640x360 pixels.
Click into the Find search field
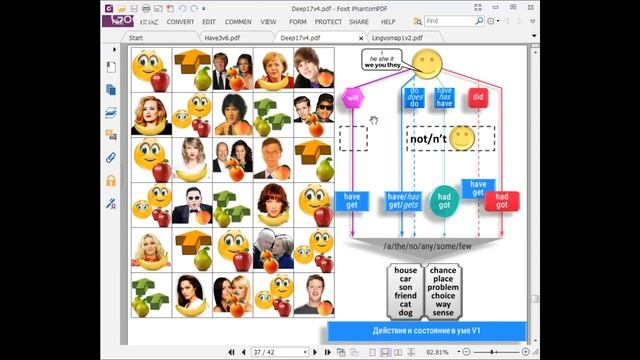449,21
